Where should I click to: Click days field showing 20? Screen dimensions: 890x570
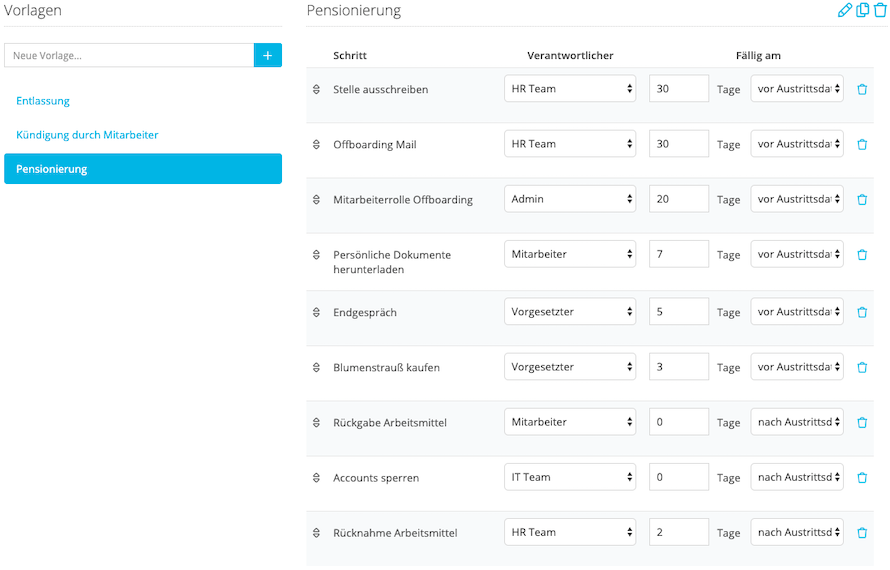click(679, 199)
